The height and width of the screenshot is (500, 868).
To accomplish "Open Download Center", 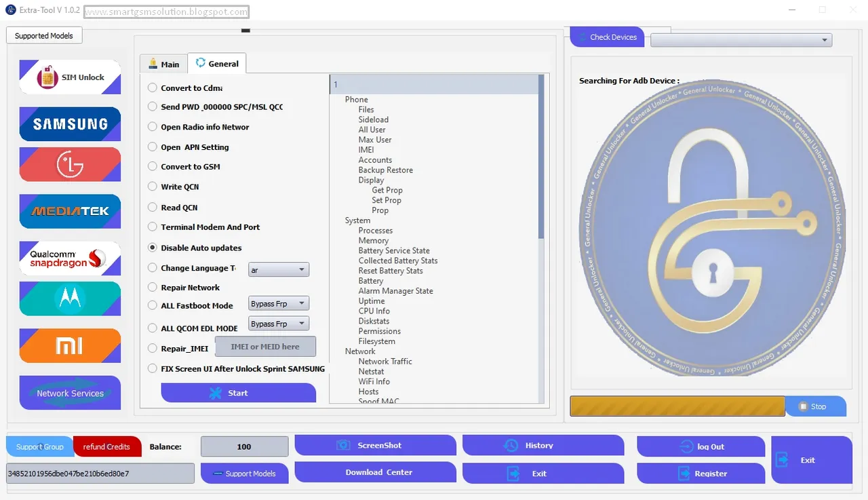I will pyautogui.click(x=375, y=472).
